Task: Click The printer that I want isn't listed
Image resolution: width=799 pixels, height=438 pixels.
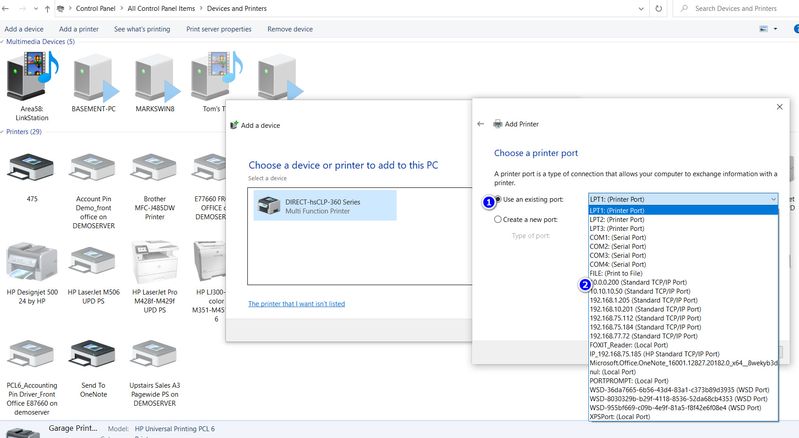Action: click(295, 303)
